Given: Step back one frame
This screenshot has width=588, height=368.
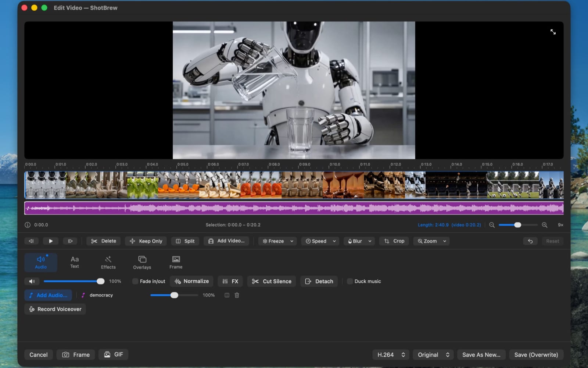Looking at the screenshot, I should pyautogui.click(x=31, y=241).
